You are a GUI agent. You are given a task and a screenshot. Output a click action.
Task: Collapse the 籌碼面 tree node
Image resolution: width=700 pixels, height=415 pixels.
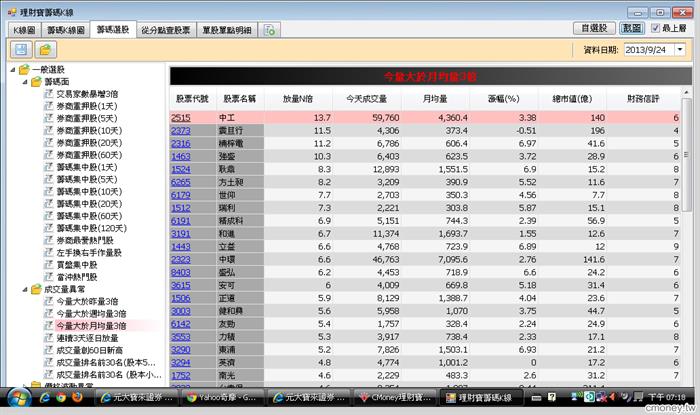(25, 82)
